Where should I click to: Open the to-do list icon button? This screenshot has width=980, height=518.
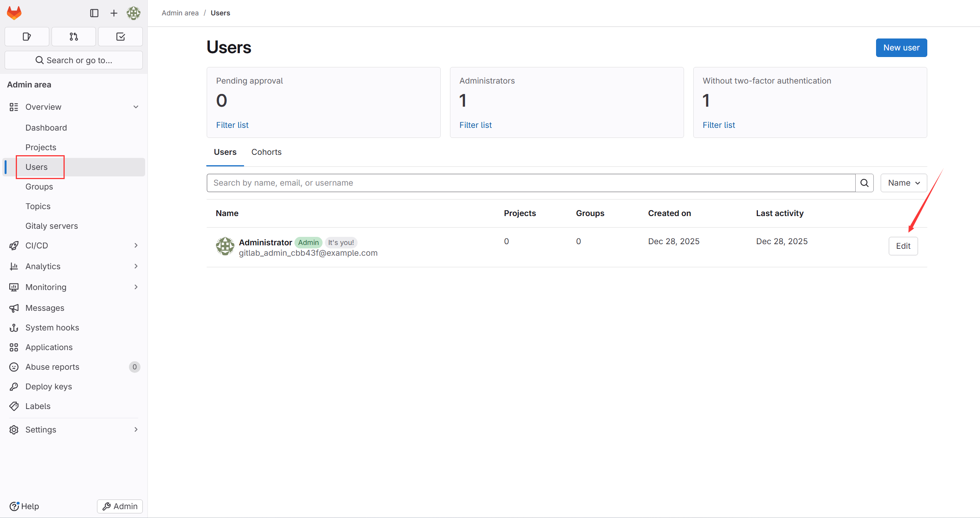click(120, 37)
